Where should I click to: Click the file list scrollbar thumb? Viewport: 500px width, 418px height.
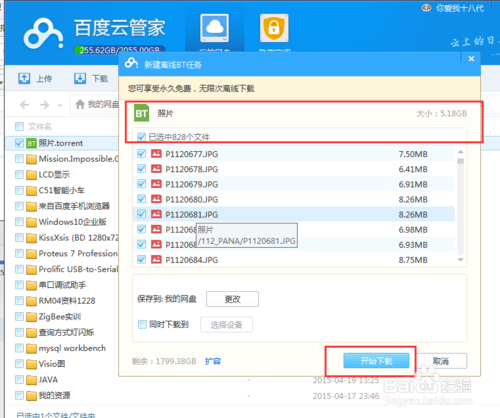click(x=461, y=161)
